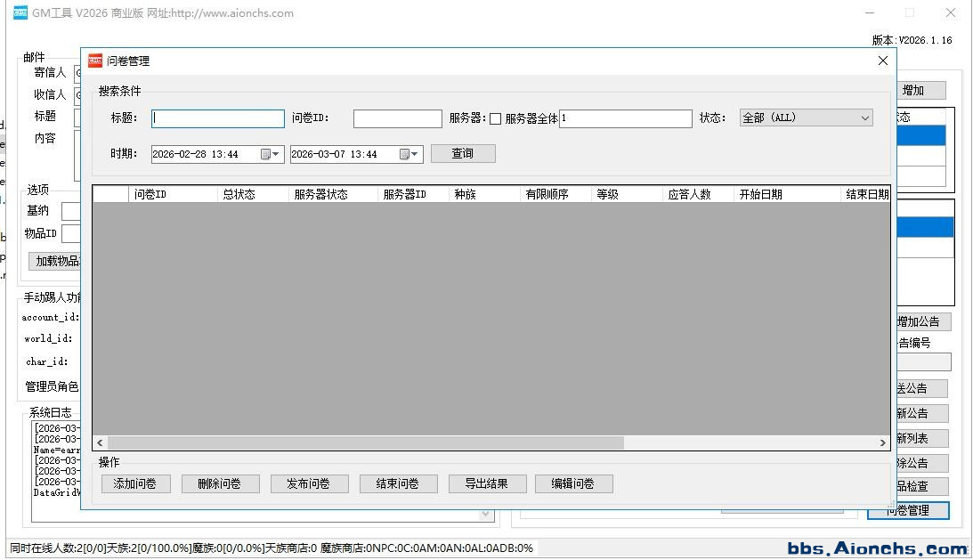Click the 查询 search button
The width and height of the screenshot is (973, 560).
click(462, 153)
